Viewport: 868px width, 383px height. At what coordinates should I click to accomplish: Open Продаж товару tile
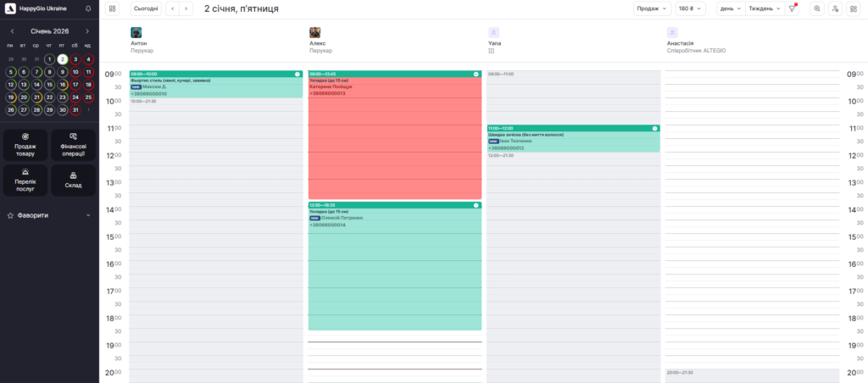25,146
